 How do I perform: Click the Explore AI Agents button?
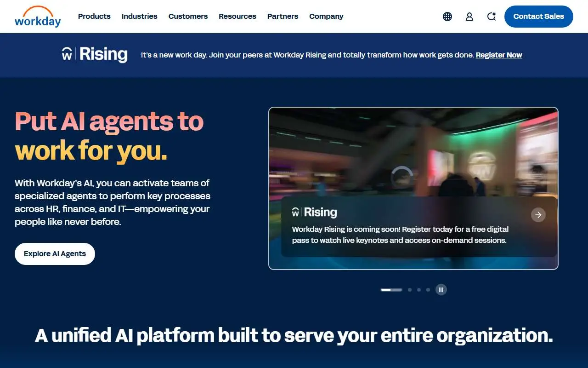pyautogui.click(x=55, y=254)
